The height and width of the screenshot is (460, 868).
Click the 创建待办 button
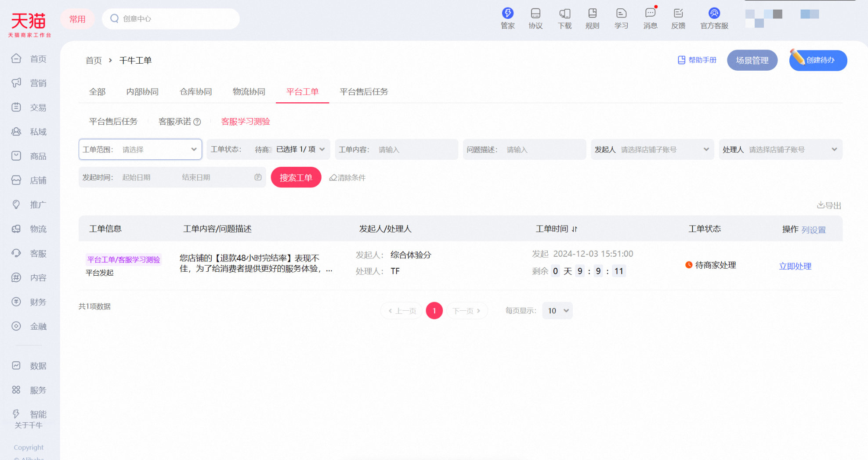pos(818,60)
